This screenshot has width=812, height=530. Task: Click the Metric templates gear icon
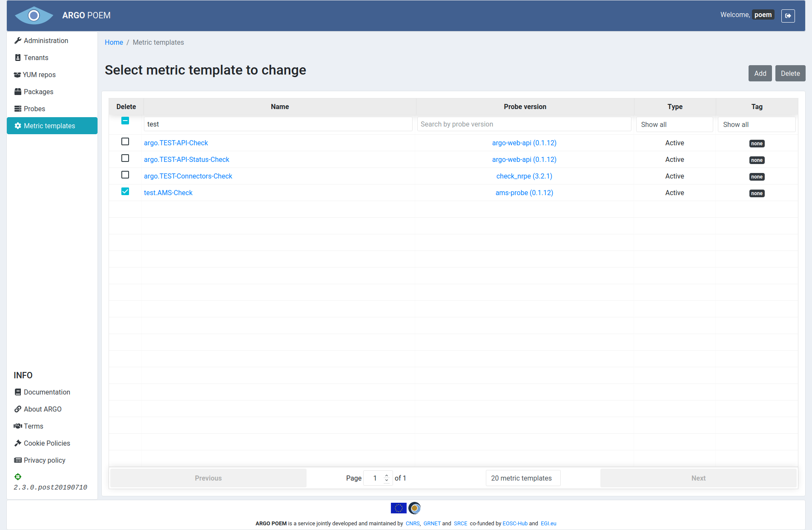tap(17, 126)
